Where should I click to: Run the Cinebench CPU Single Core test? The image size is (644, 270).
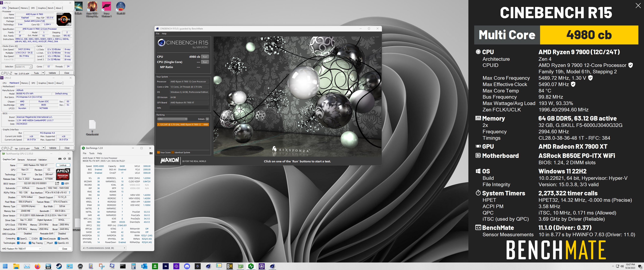click(x=205, y=62)
